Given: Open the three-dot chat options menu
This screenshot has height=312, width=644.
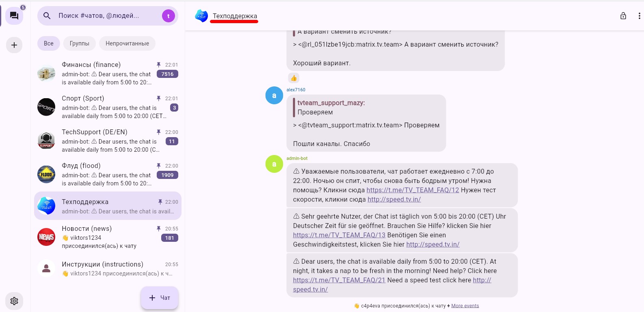Looking at the screenshot, I should (x=639, y=16).
